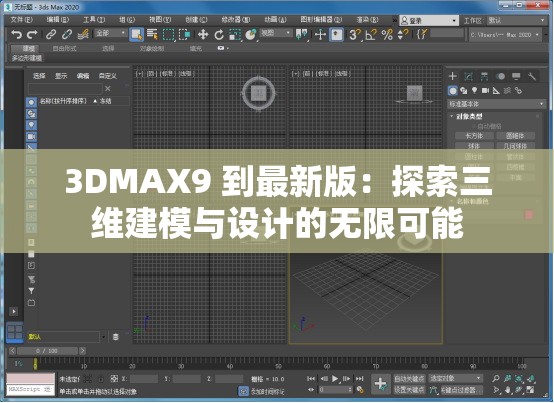Open the 全部 selection filter dropdown
554x403 pixels.
pyautogui.click(x=110, y=33)
